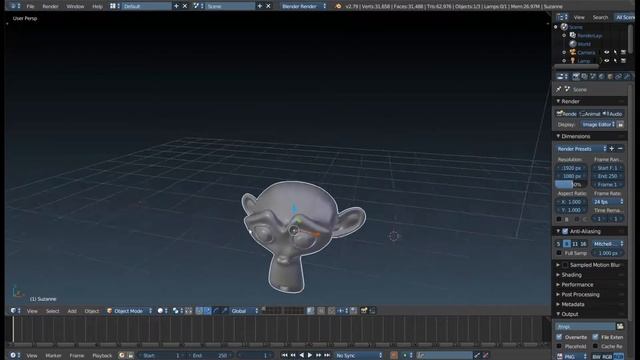
Task: Toggle the Anti-Aliasing checkbox
Action: [x=565, y=231]
